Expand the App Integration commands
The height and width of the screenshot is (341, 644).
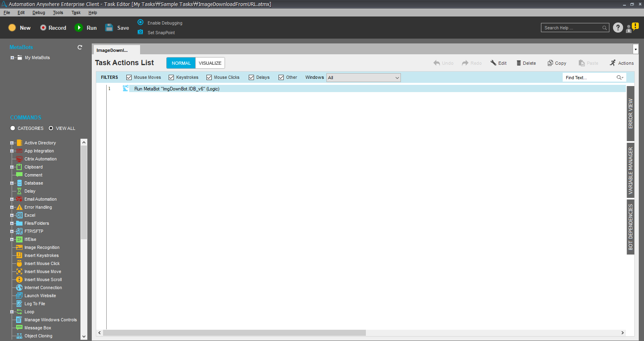point(12,151)
